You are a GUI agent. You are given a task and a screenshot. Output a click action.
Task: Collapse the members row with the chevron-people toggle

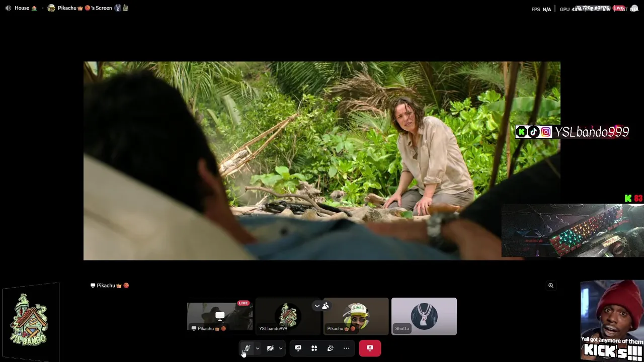pyautogui.click(x=321, y=306)
